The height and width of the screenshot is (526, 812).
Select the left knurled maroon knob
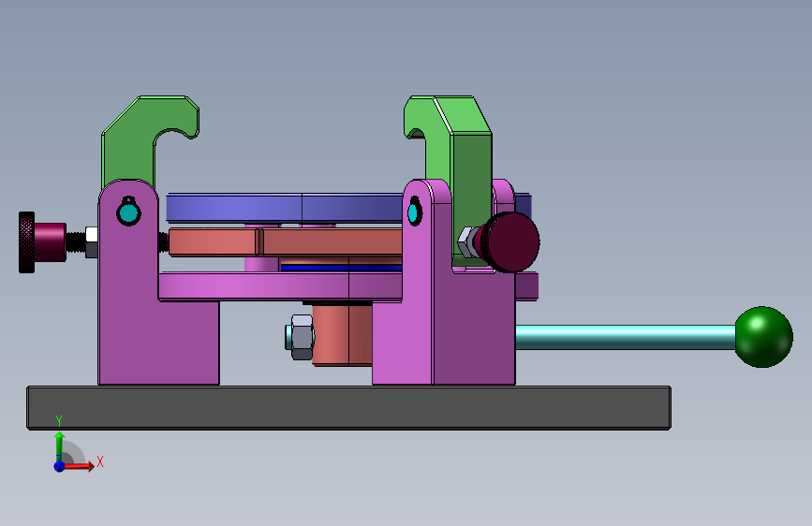[42, 241]
